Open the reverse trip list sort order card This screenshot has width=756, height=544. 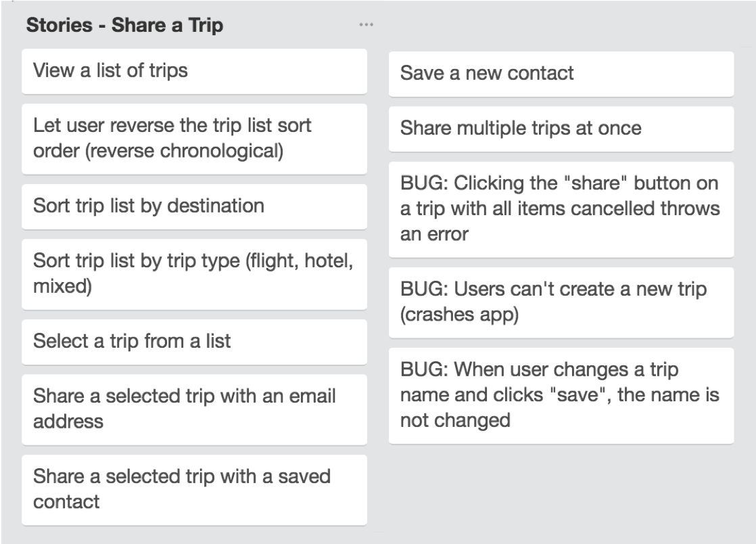(x=194, y=138)
